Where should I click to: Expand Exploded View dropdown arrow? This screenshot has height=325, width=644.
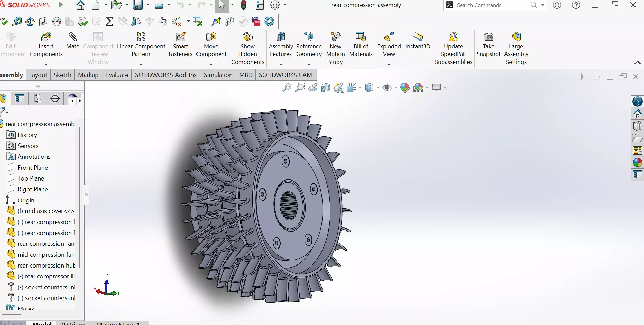[x=389, y=64]
